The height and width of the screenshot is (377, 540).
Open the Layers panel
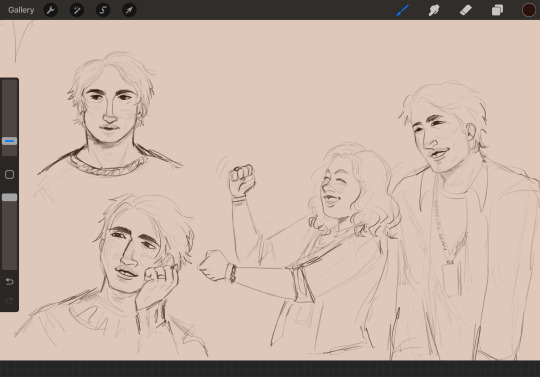[497, 10]
